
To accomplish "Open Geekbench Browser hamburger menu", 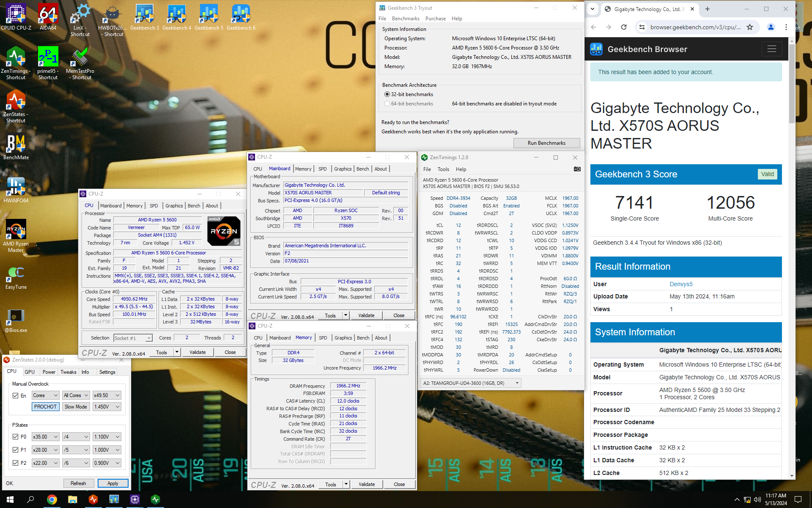I will tap(771, 49).
